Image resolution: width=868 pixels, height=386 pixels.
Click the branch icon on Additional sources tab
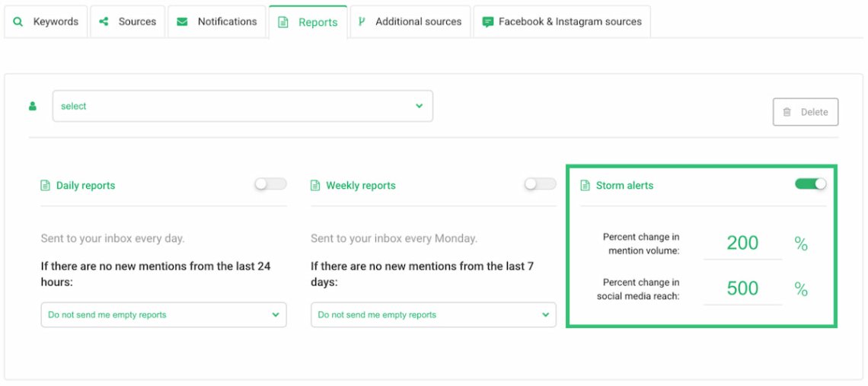pyautogui.click(x=362, y=21)
